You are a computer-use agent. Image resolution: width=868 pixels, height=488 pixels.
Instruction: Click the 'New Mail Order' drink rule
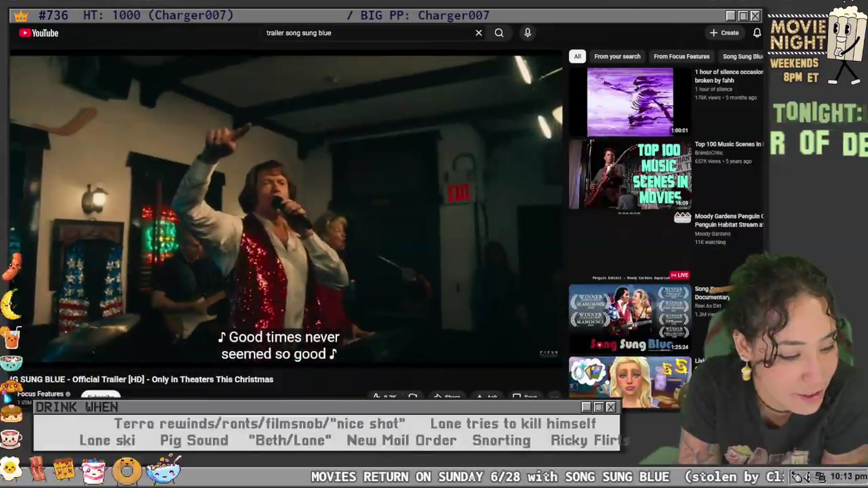pyautogui.click(x=401, y=441)
